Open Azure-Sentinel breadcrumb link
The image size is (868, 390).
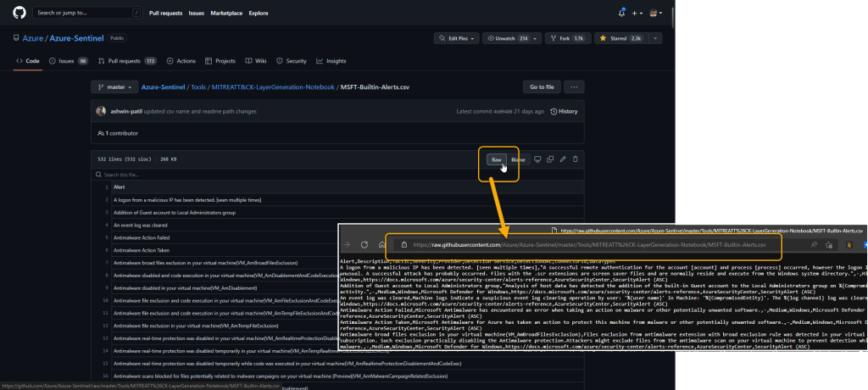(164, 87)
